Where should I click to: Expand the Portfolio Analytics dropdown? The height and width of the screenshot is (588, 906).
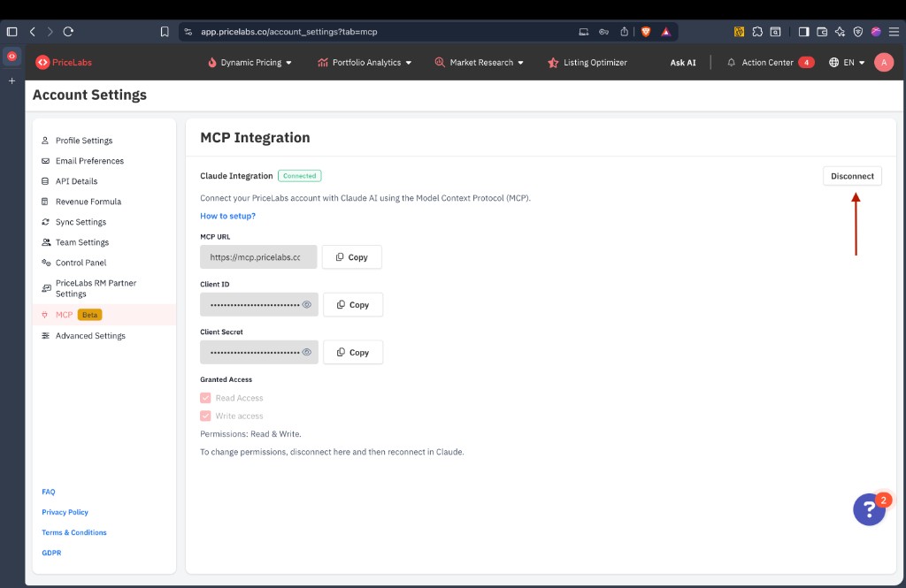(365, 63)
